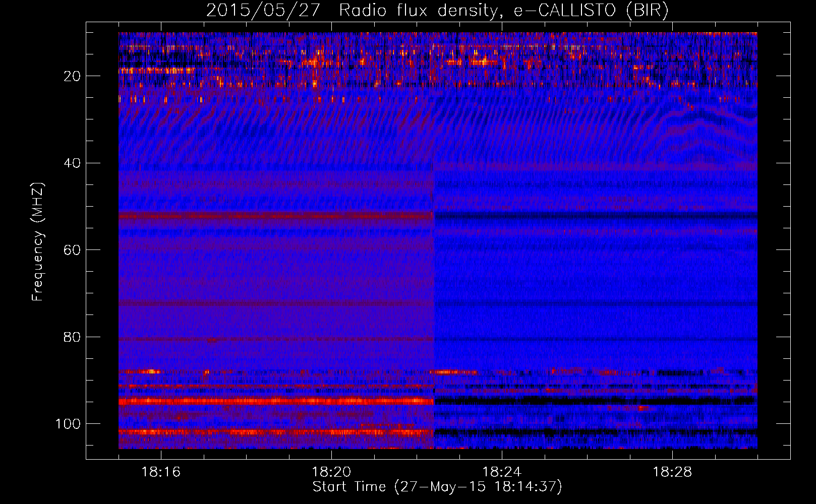The image size is (816, 504).
Task: Click the '40' frequency tick label
Action: click(73, 163)
